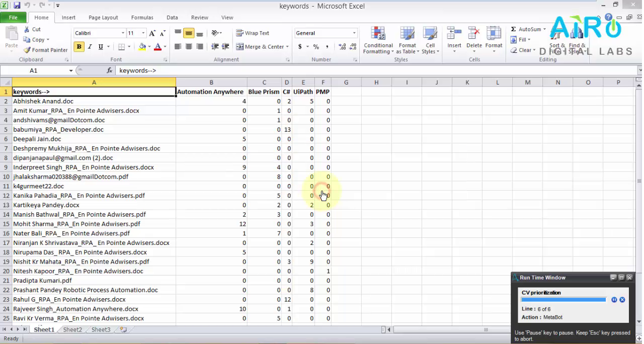Click the Insert Function fx icon

(110, 71)
